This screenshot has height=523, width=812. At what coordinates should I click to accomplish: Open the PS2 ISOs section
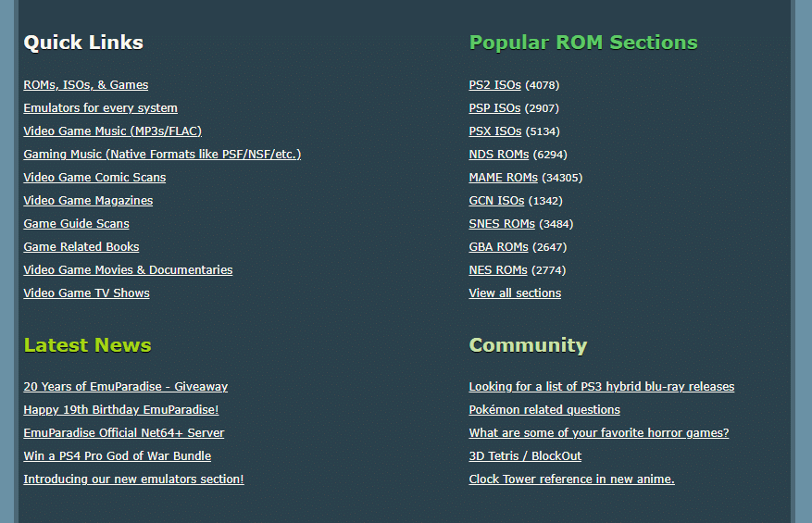494,85
